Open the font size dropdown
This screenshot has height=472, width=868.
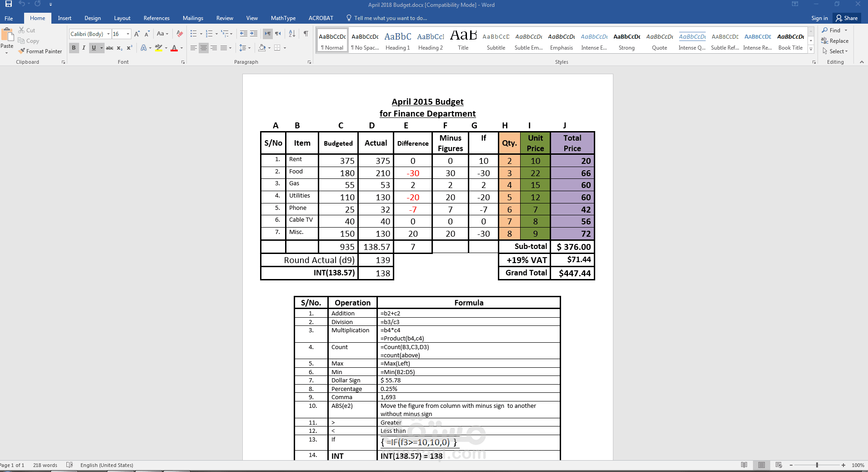[x=127, y=34]
